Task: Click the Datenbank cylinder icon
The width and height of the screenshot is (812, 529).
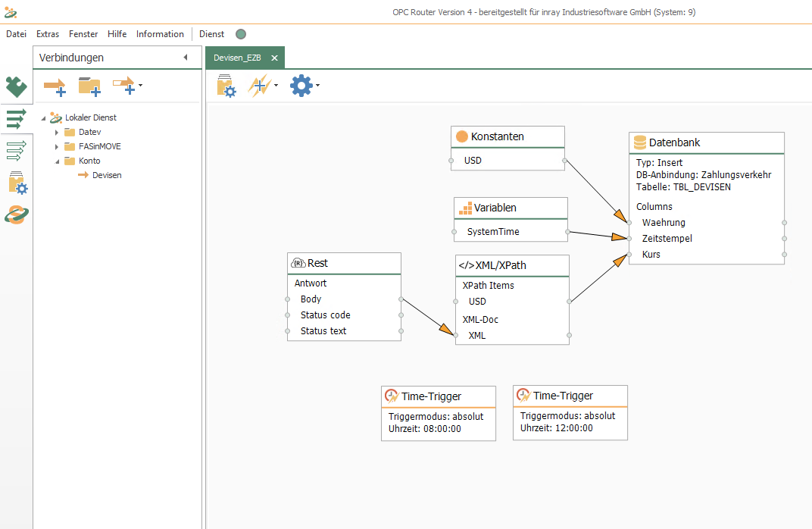Action: [640, 142]
